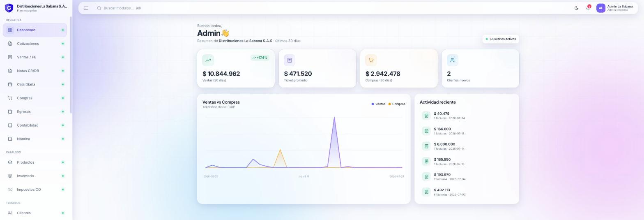Click the Contabilidad book icon

coord(10,125)
